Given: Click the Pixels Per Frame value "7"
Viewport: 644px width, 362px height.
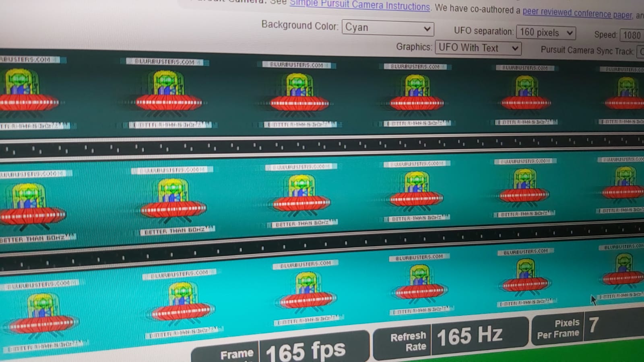Looking at the screenshot, I should tap(593, 325).
